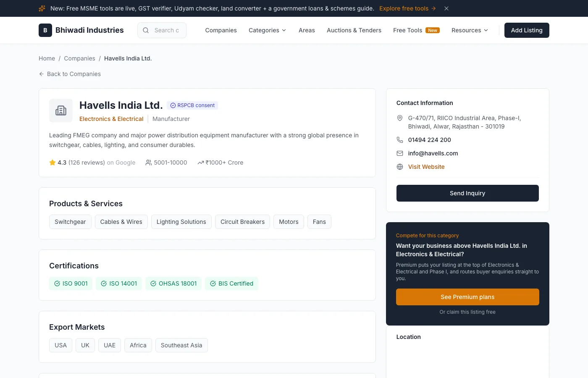Open the Companies breadcrumb link

pos(79,58)
